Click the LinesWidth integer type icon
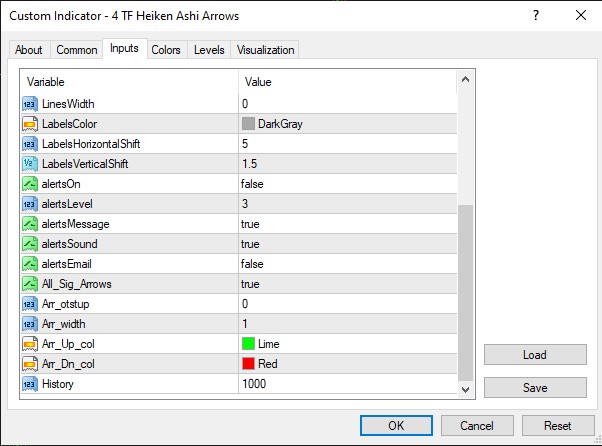Viewport: 602px width, 446px height. [30, 104]
